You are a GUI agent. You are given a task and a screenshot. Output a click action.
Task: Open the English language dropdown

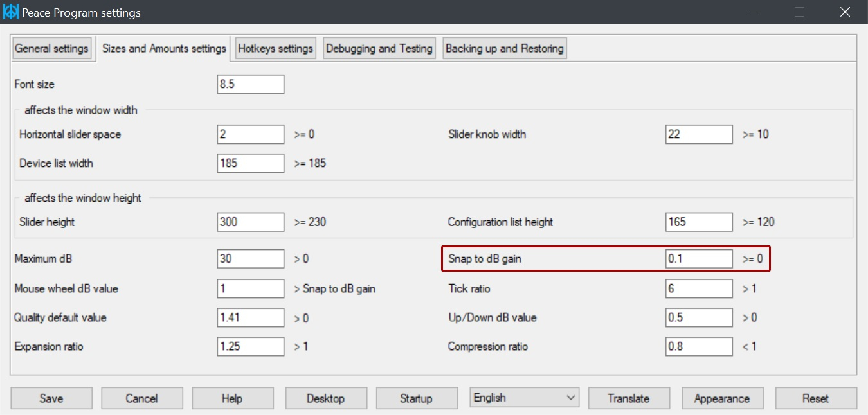pos(523,397)
